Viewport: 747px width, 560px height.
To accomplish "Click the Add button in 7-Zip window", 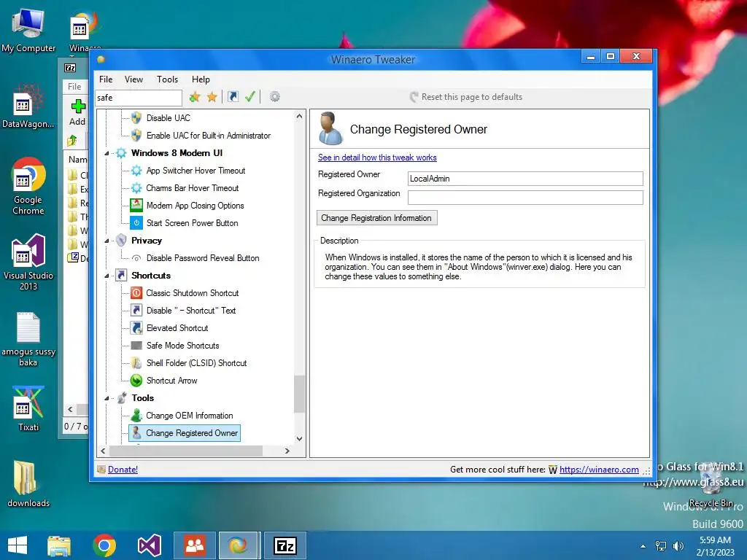I will point(77,112).
